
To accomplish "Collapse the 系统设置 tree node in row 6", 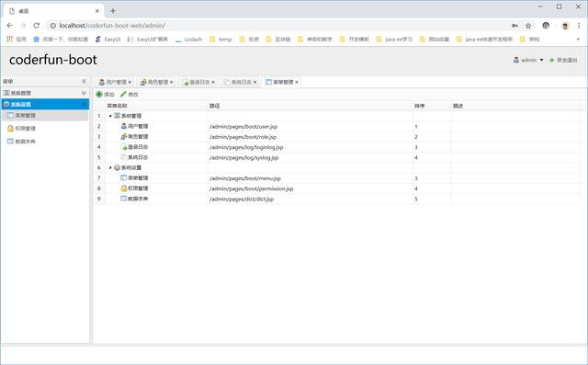I will tap(110, 167).
